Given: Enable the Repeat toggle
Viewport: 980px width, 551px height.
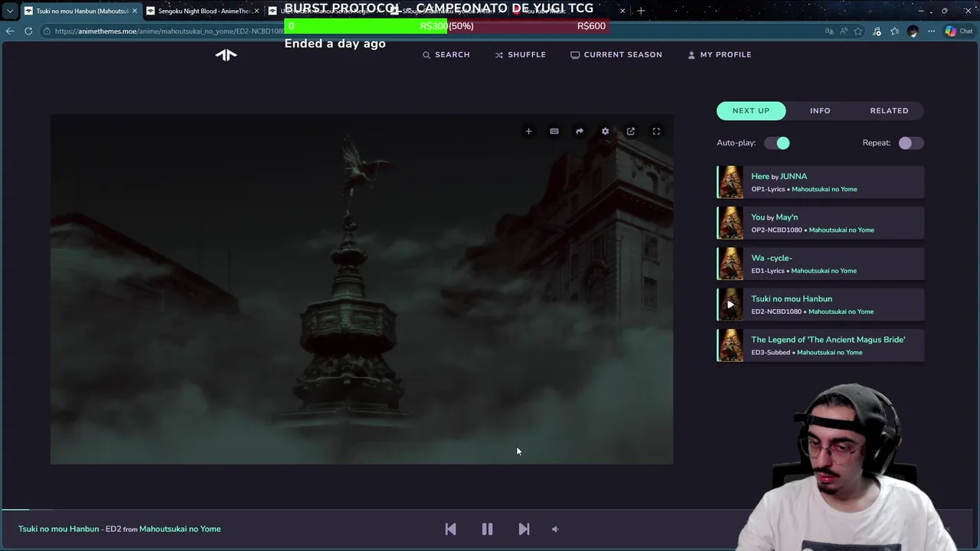Looking at the screenshot, I should point(911,143).
